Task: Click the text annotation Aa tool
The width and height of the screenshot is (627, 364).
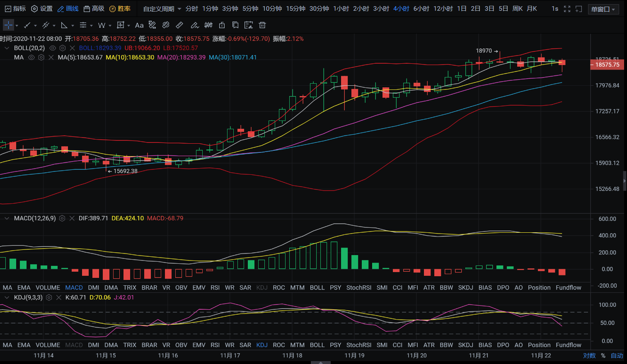Action: coord(139,25)
